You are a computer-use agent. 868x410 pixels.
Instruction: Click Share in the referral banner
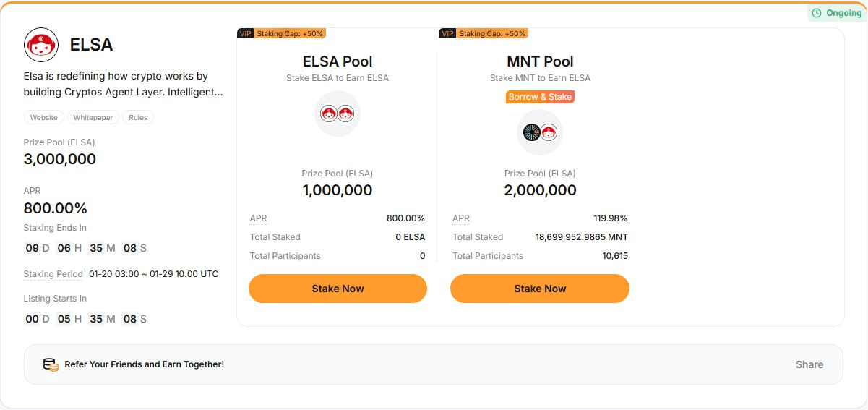pos(809,364)
